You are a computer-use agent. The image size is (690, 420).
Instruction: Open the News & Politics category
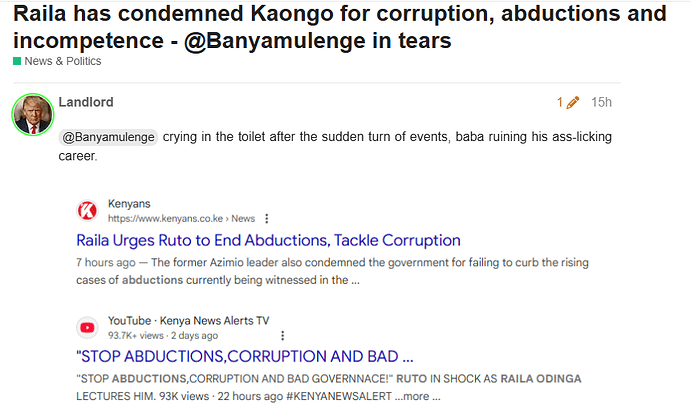pyautogui.click(x=62, y=61)
